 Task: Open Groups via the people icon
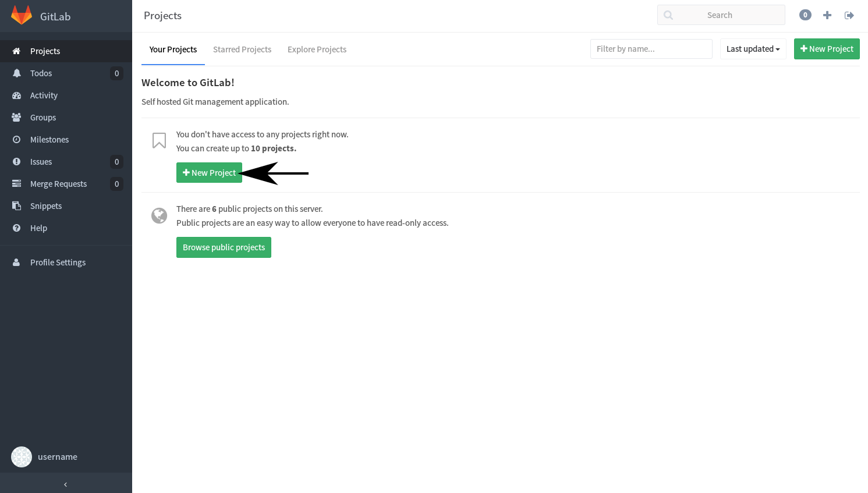coord(16,118)
